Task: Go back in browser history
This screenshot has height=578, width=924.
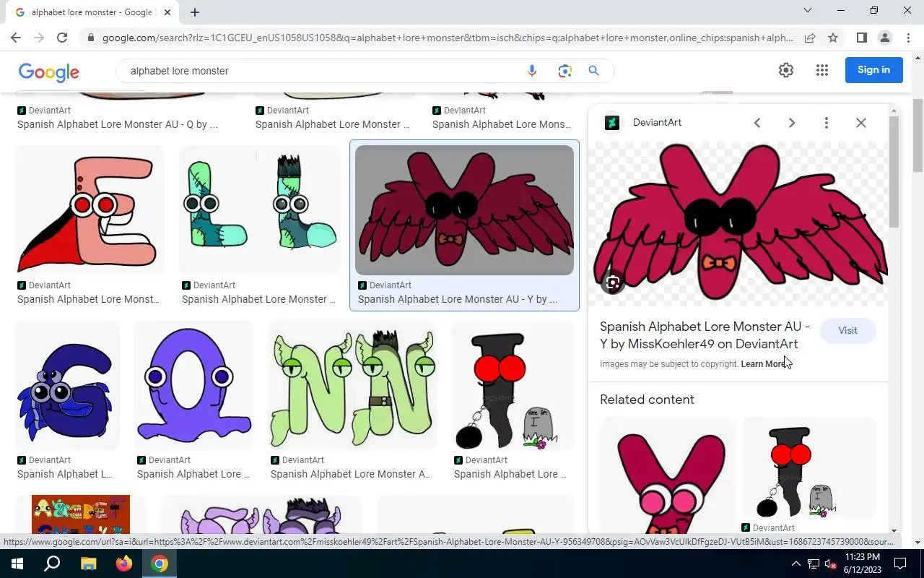Action: click(x=16, y=38)
